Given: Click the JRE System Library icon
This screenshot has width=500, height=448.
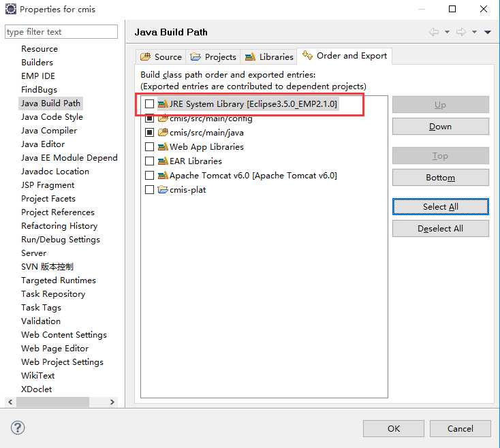Looking at the screenshot, I should click(163, 104).
